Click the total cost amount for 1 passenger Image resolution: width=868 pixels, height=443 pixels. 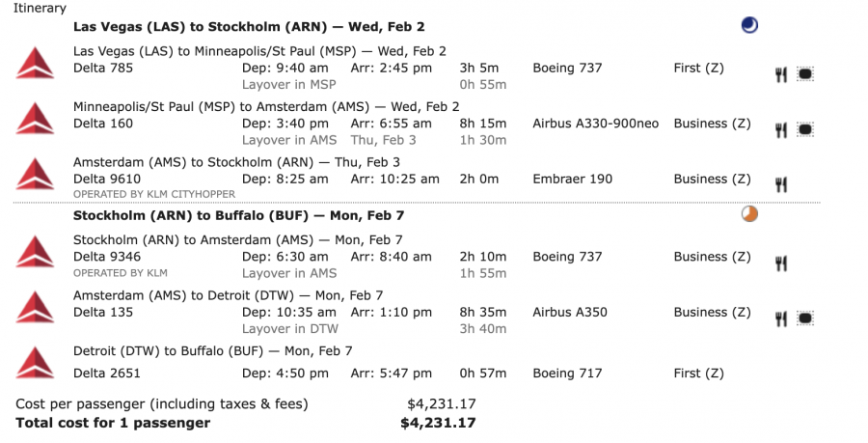438,423
